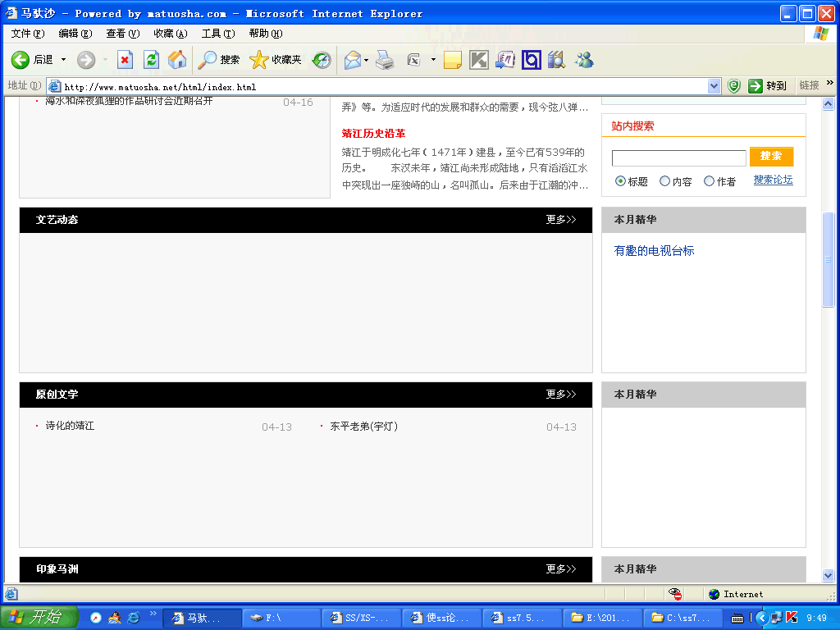Image resolution: width=840 pixels, height=630 pixels.
Task: Open the 东平老弟(宇灯) article
Action: click(x=363, y=427)
